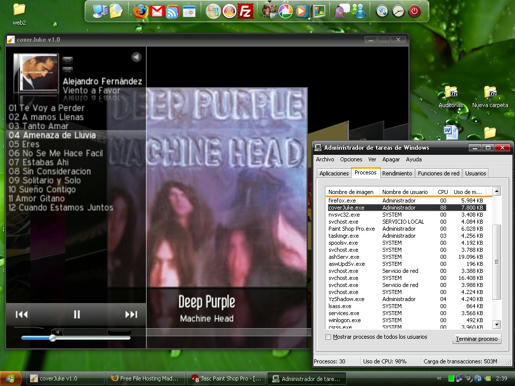Viewport: 515px width, 386px height.
Task: Switch to the Rendimiento tab
Action: (x=397, y=173)
